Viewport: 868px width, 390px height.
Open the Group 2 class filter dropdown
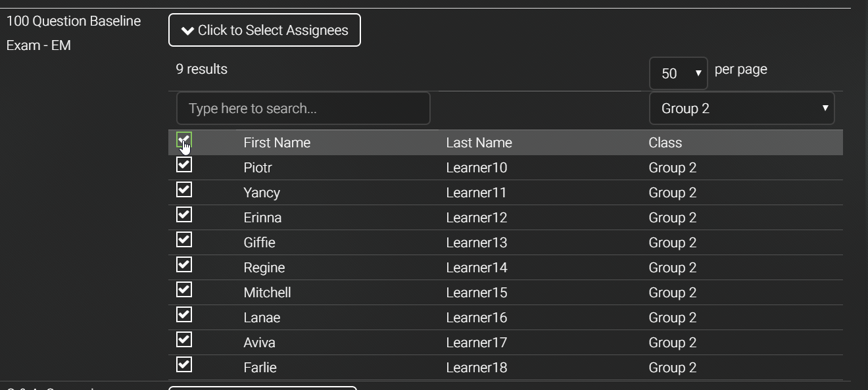point(742,109)
